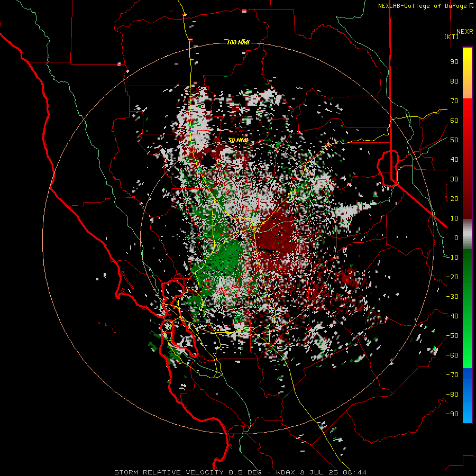Click the bright green band of color bar

pos(467,352)
